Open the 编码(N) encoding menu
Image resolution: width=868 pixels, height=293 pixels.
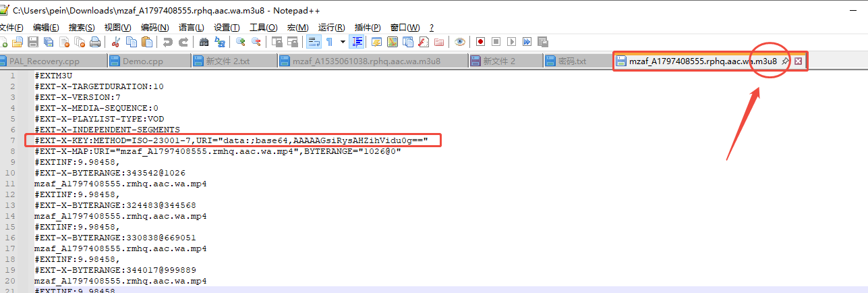click(x=154, y=27)
